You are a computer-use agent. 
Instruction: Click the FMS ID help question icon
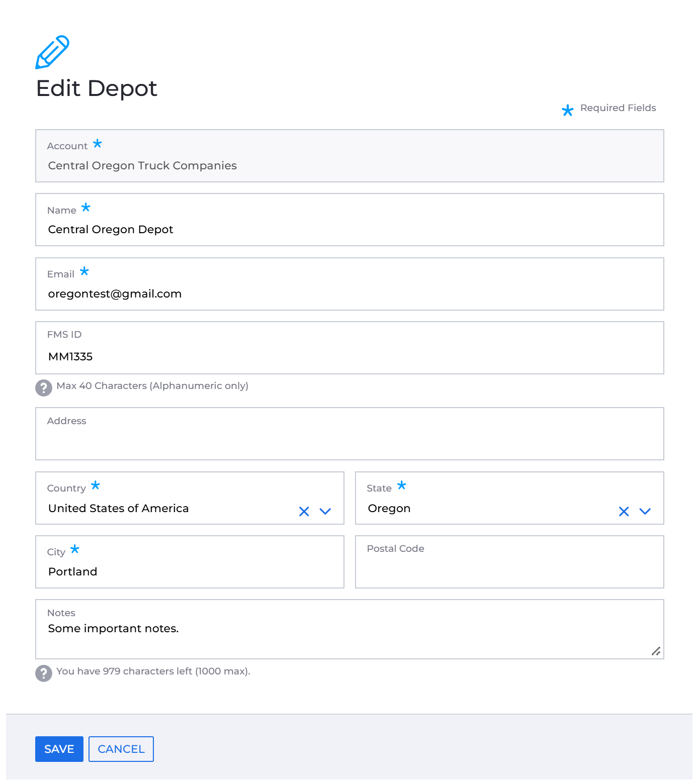(44, 388)
